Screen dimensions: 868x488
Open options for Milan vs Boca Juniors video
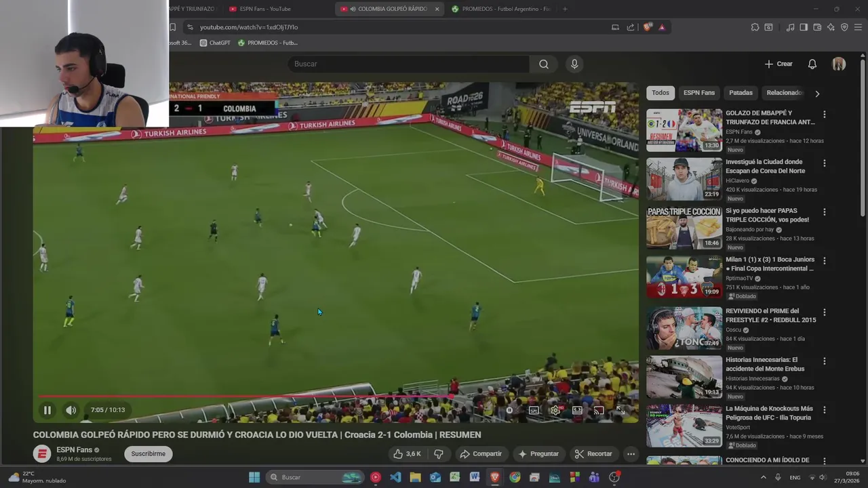point(825,261)
